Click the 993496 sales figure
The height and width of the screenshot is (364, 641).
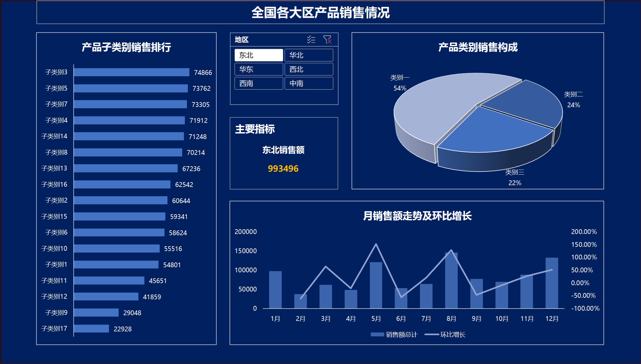coord(283,169)
